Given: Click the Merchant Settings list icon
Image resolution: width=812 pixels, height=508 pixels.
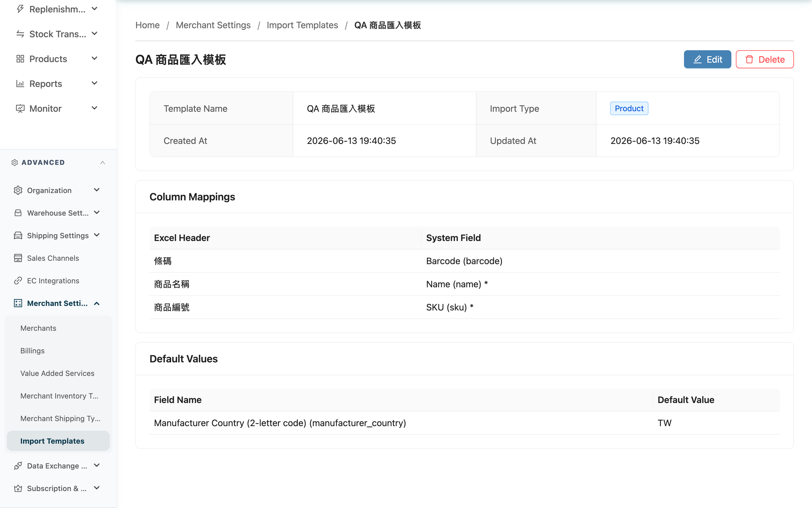Looking at the screenshot, I should (18, 303).
